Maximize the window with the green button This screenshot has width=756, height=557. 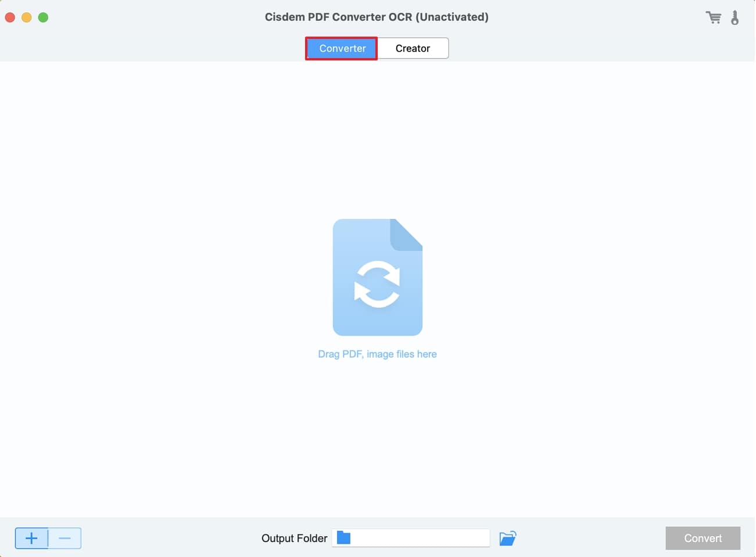click(x=43, y=17)
